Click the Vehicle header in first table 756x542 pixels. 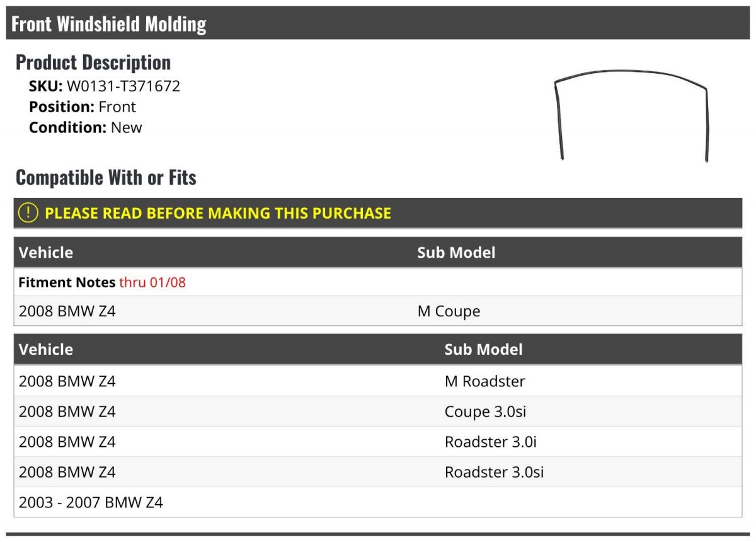[46, 253]
